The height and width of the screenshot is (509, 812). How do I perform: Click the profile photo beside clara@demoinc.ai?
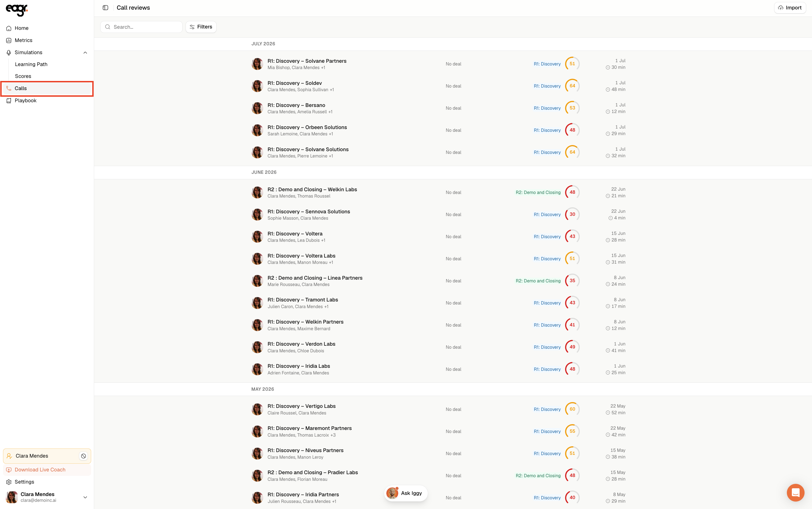point(12,497)
